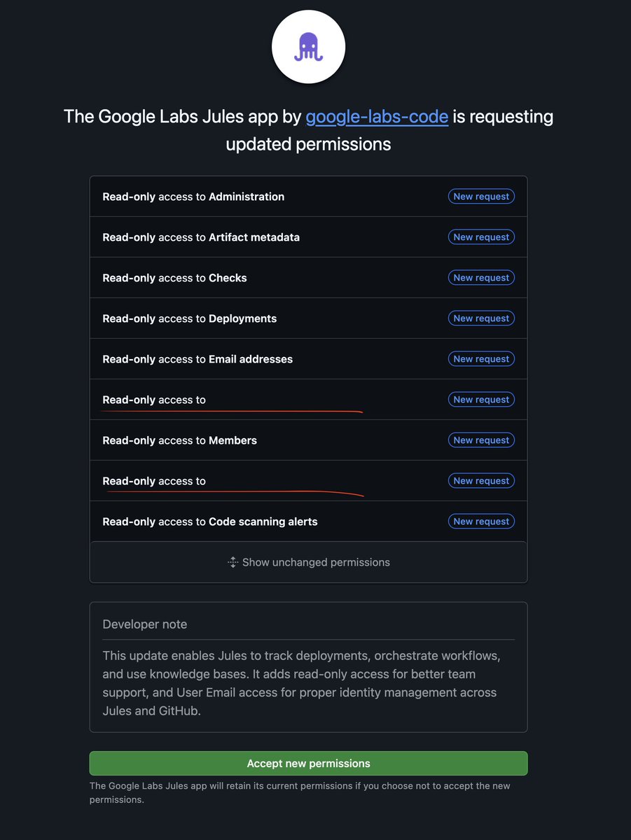631x840 pixels.
Task: Click New request badge for Members
Action: point(481,440)
